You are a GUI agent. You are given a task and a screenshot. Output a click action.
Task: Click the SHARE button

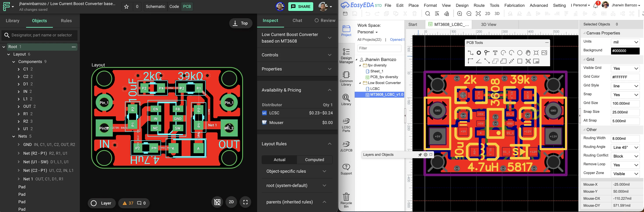(x=300, y=7)
